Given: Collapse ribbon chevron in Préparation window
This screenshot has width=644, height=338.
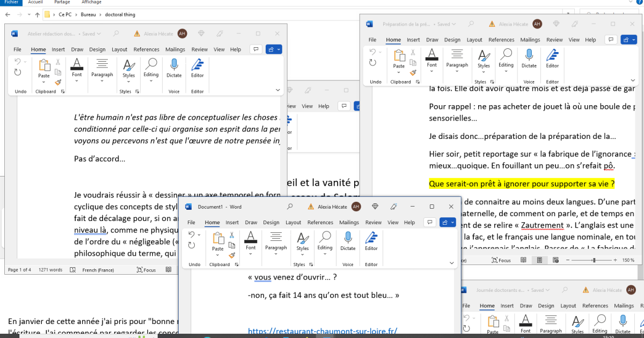Looking at the screenshot, I should tap(633, 80).
